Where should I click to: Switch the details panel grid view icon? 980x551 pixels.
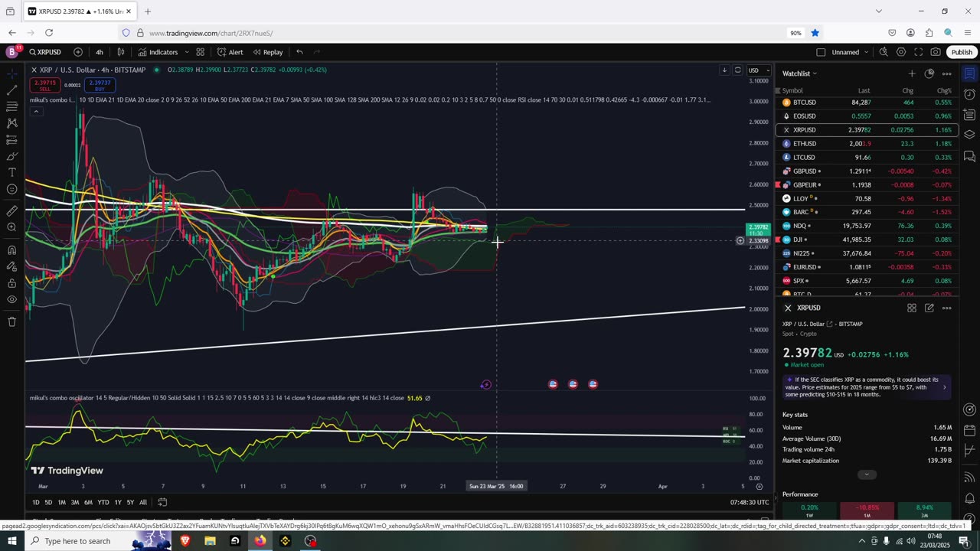(x=912, y=308)
